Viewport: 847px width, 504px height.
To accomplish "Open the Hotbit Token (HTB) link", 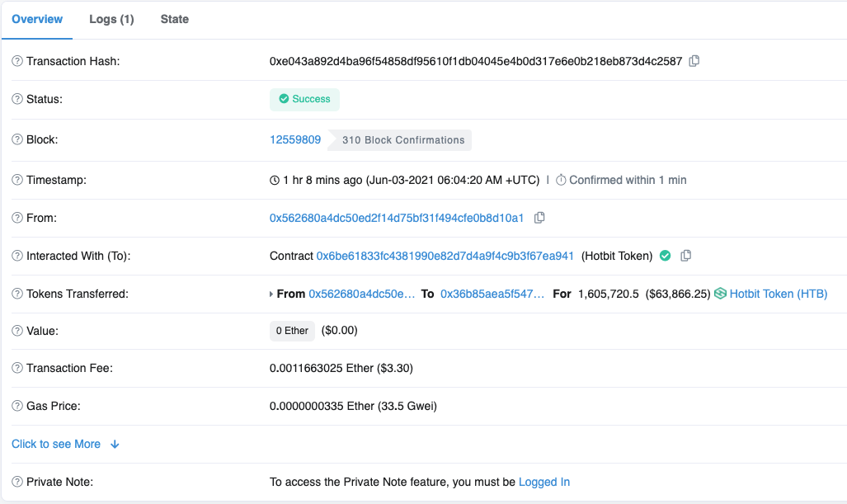I will pyautogui.click(x=778, y=294).
